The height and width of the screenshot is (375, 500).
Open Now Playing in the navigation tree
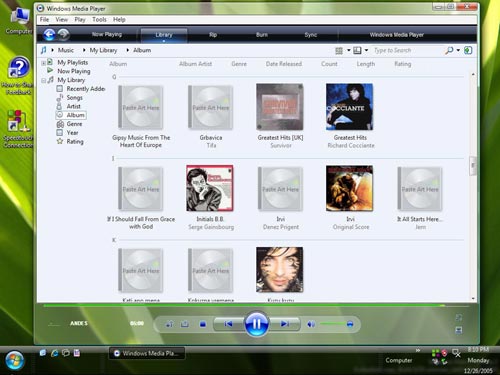(x=74, y=71)
